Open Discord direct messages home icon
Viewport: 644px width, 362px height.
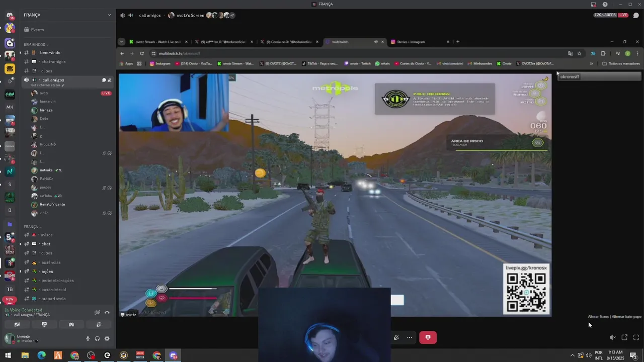point(10,15)
